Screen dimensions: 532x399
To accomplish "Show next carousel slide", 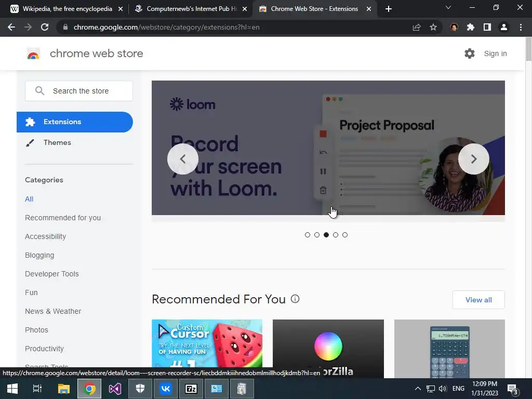I will pyautogui.click(x=474, y=159).
